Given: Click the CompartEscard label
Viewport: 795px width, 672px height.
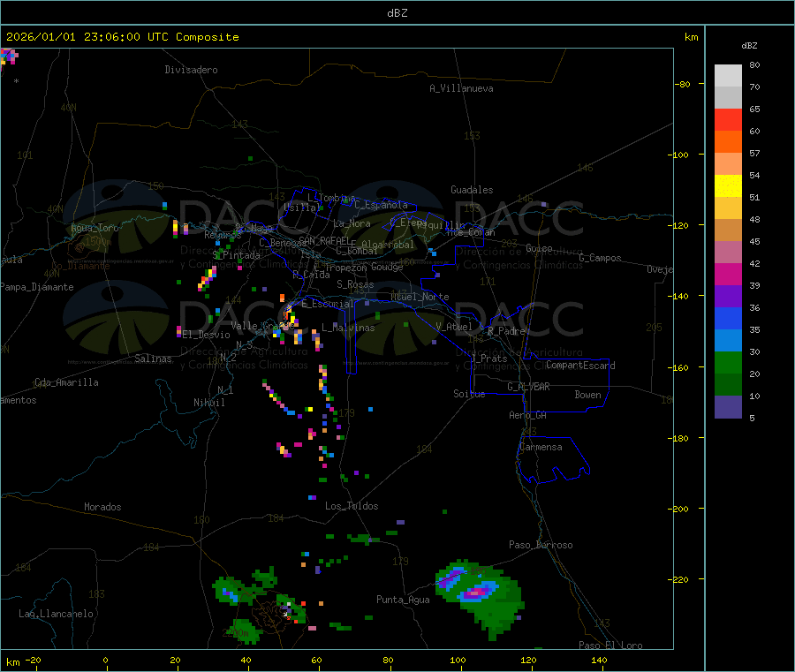Looking at the screenshot, I should click(580, 366).
